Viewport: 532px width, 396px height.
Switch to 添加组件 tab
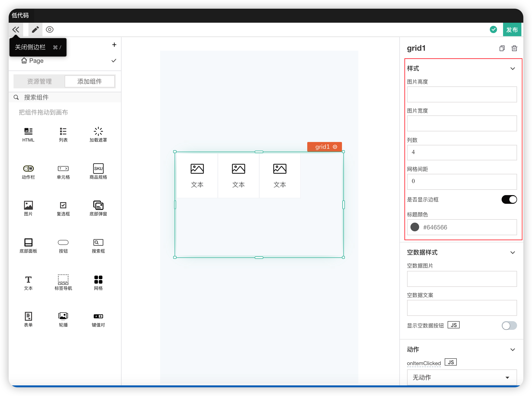click(89, 81)
